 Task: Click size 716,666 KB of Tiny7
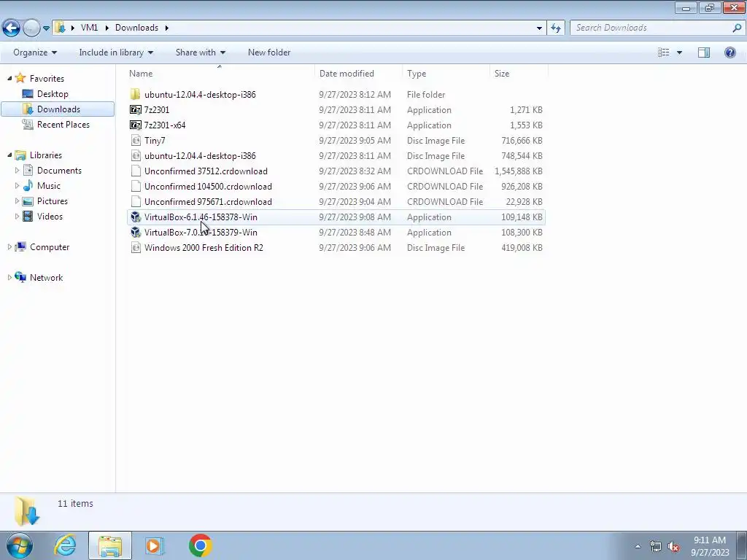pos(522,141)
